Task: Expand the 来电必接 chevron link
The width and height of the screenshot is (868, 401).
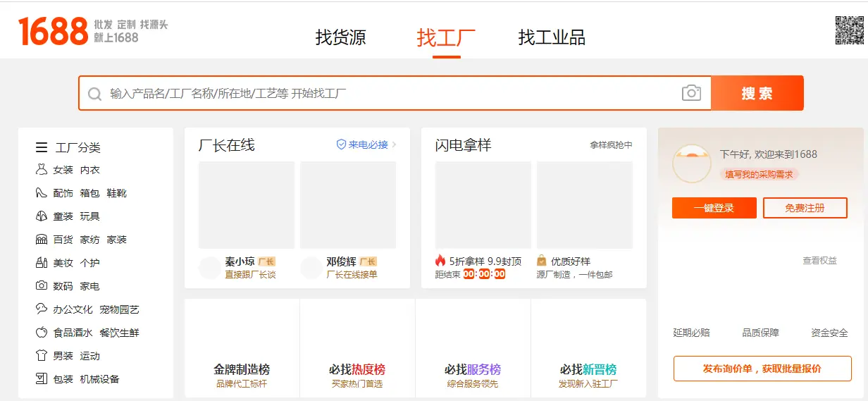Action: (x=394, y=144)
